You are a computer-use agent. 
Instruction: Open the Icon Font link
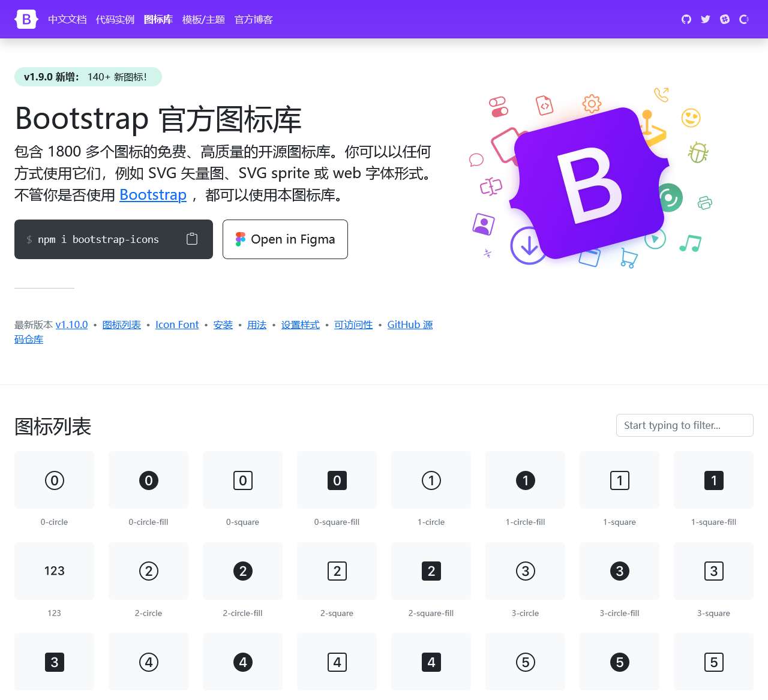[177, 325]
